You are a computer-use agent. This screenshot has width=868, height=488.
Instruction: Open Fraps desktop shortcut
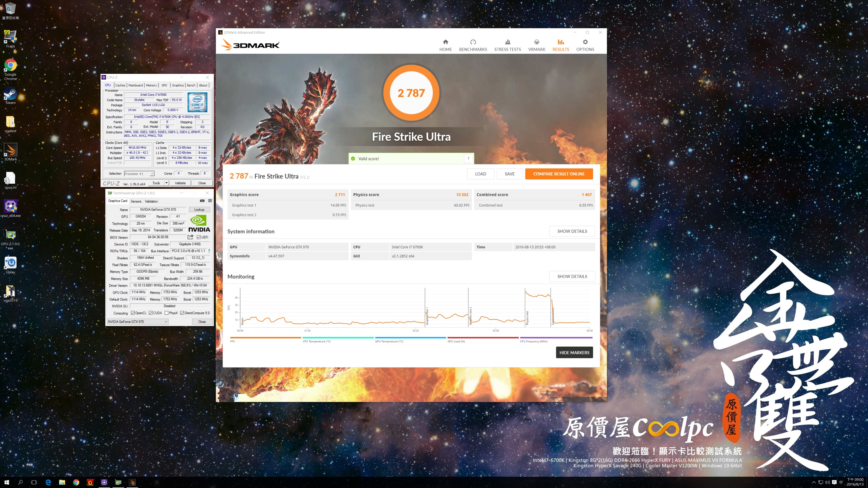click(x=10, y=39)
